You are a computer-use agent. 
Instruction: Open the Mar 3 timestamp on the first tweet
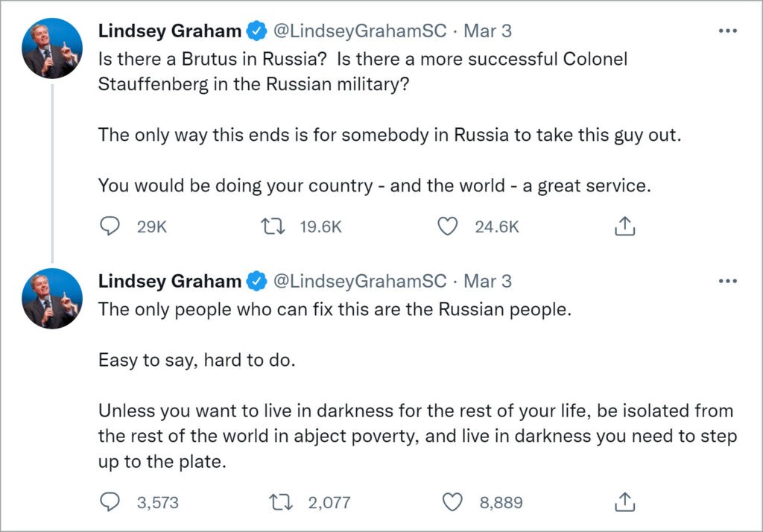488,31
